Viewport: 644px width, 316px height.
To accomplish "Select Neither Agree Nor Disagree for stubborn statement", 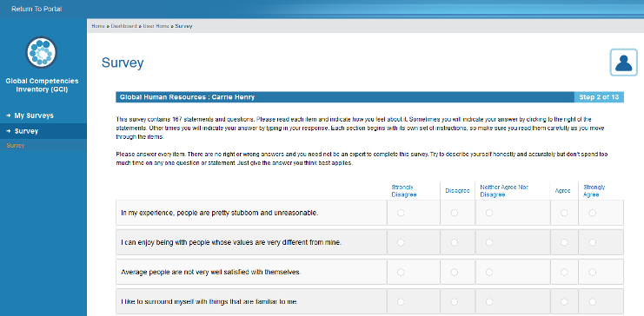I will coord(489,213).
